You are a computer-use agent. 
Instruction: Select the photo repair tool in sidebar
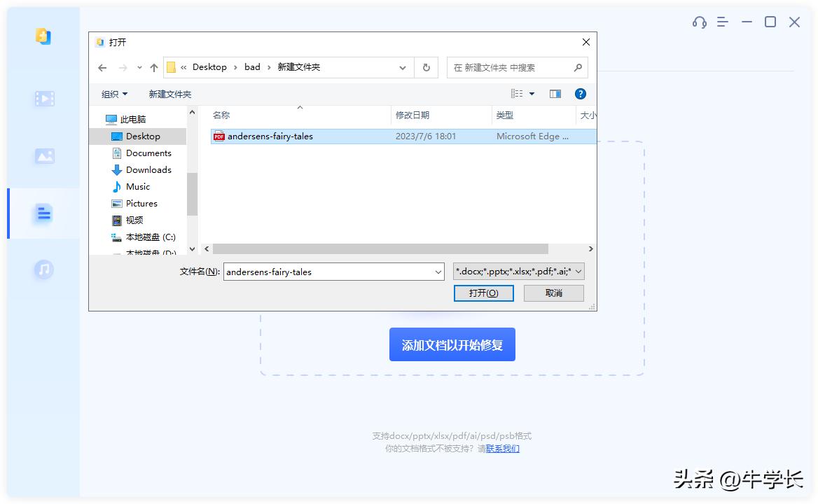click(43, 156)
